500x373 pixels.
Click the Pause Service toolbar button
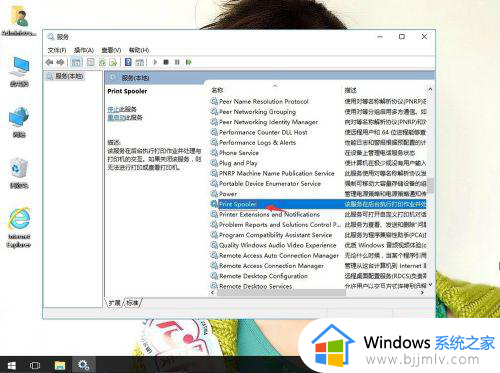177,62
